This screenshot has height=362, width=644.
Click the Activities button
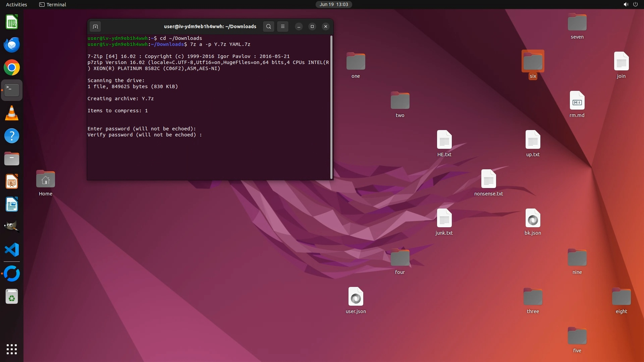coord(16,4)
